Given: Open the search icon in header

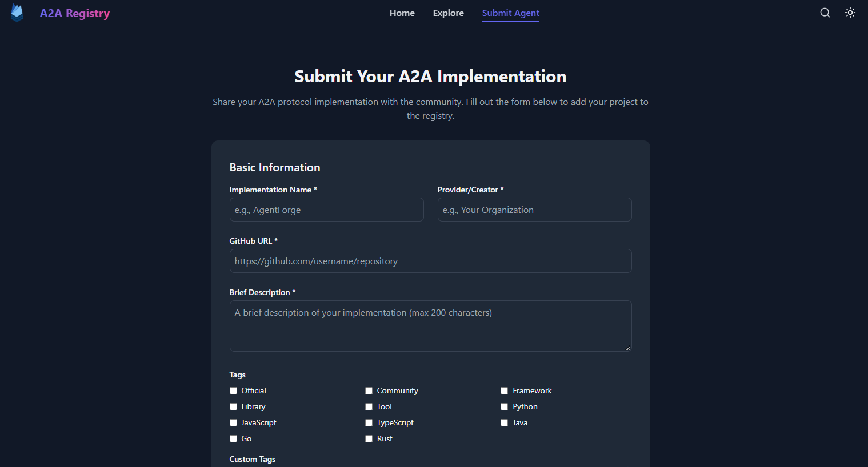Looking at the screenshot, I should [x=825, y=13].
